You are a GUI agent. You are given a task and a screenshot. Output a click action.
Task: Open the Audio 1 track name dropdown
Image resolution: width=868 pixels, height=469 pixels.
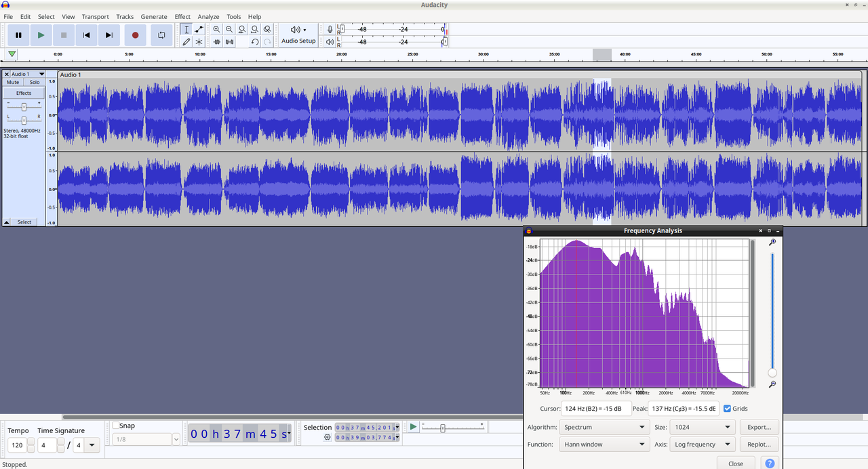(x=28, y=74)
